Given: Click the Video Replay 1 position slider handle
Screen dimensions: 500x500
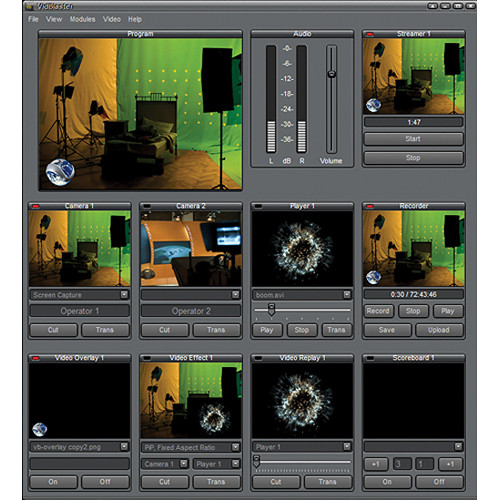Looking at the screenshot, I should click(x=256, y=461).
